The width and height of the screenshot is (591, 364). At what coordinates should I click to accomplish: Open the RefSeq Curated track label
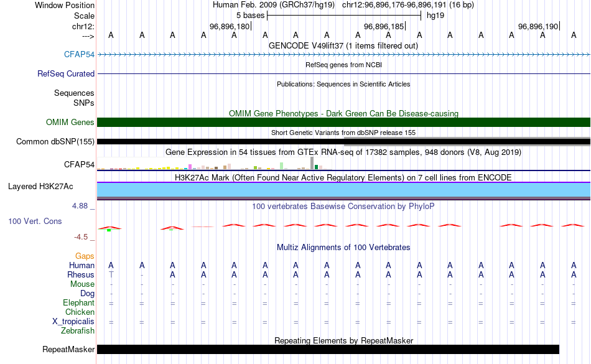65,73
